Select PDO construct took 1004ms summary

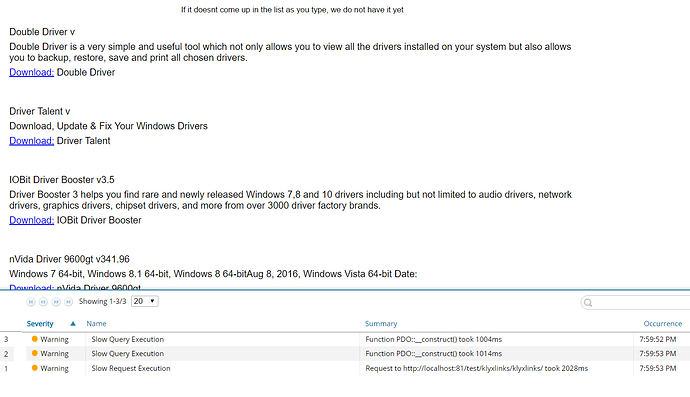(x=433, y=339)
